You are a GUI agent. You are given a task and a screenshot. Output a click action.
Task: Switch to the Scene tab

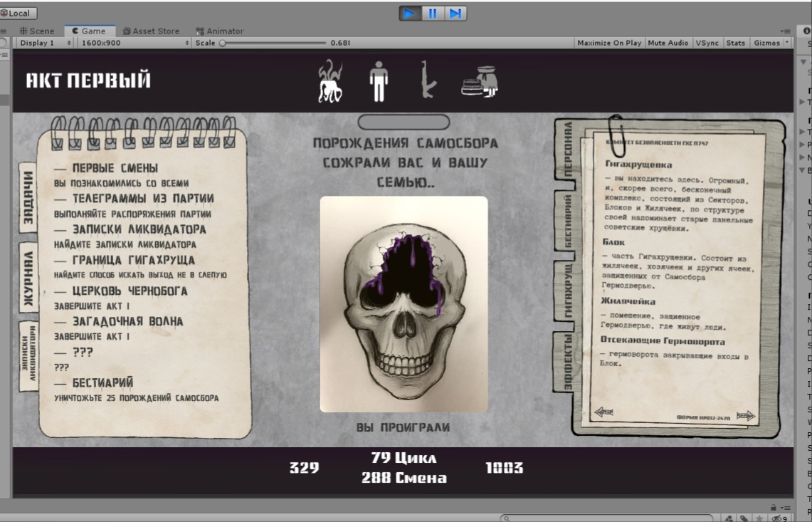[x=37, y=31]
